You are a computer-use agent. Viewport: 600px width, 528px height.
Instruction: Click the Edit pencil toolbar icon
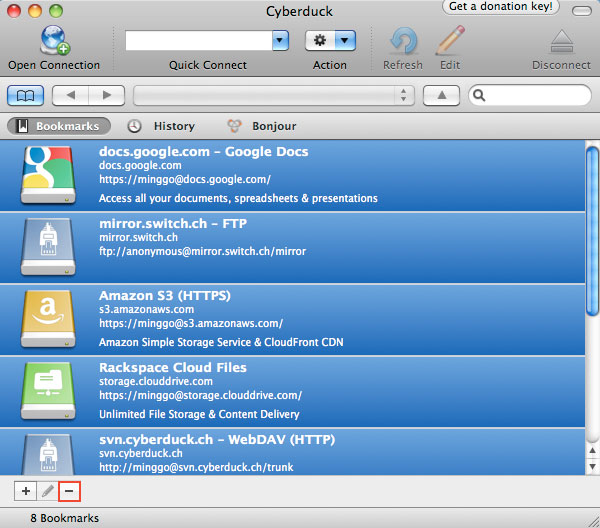tap(450, 40)
